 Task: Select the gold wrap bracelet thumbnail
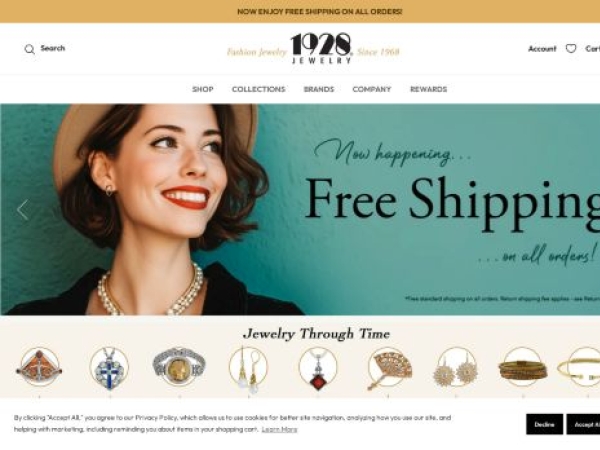523,369
